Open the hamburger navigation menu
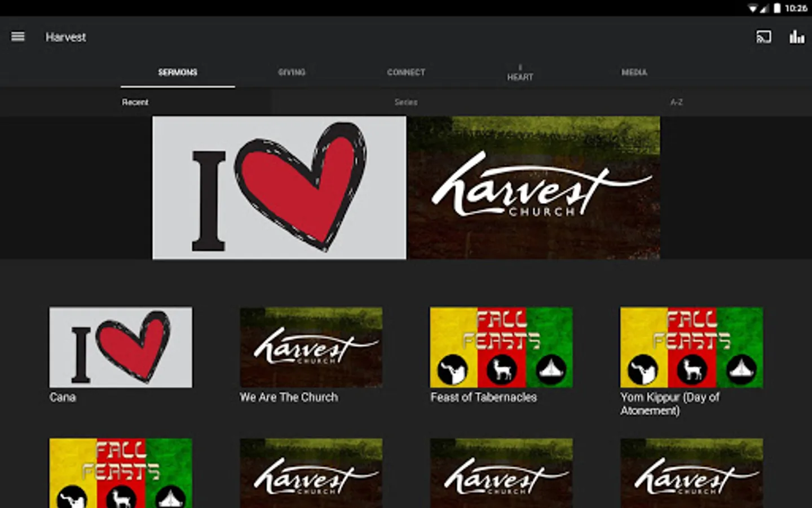Viewport: 812px width, 508px height. [18, 37]
